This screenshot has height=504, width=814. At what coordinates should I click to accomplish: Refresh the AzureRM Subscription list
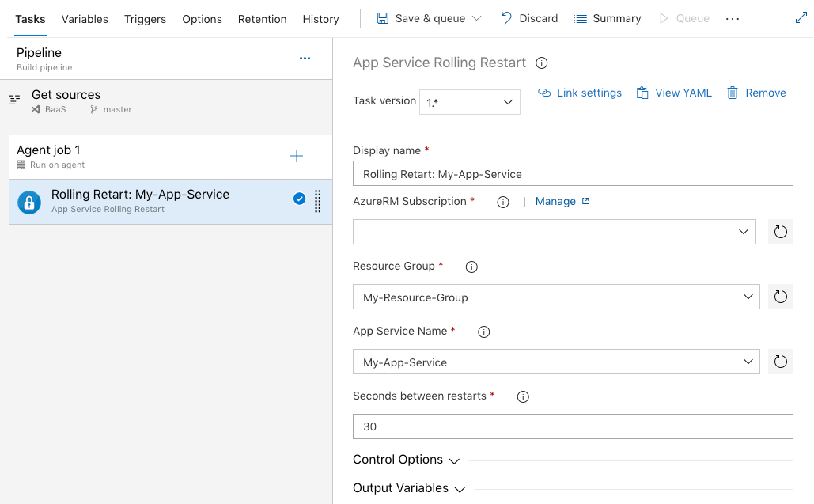pyautogui.click(x=780, y=232)
